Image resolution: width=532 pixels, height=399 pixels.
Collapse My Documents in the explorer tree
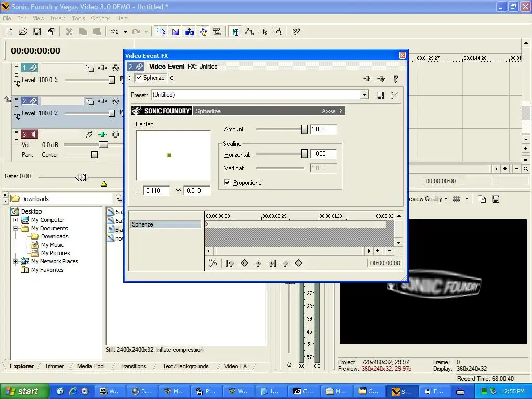[x=15, y=228]
